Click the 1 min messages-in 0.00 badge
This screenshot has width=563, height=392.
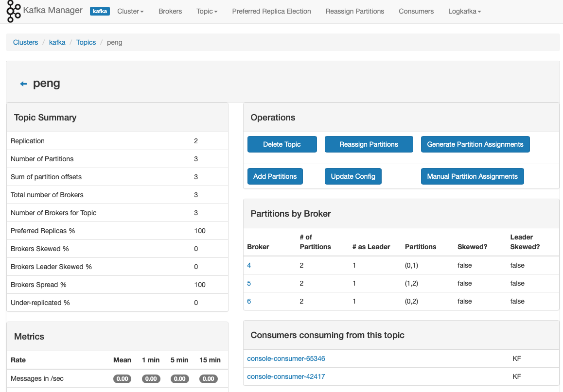click(151, 379)
